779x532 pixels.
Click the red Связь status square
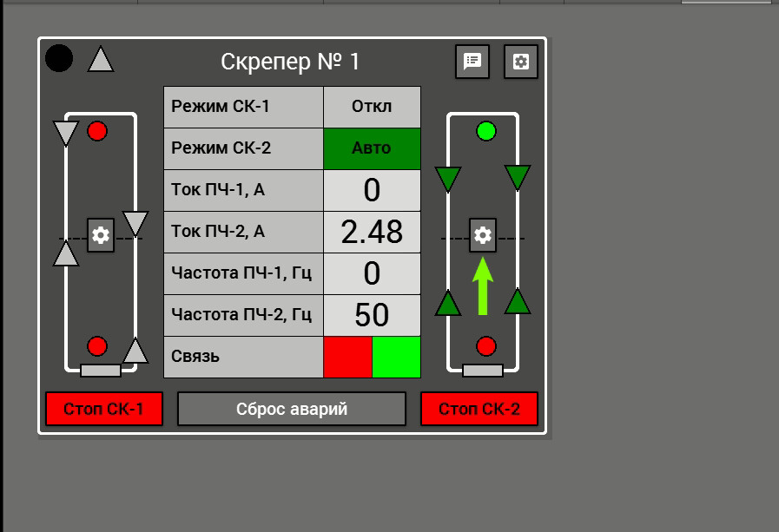tap(347, 357)
